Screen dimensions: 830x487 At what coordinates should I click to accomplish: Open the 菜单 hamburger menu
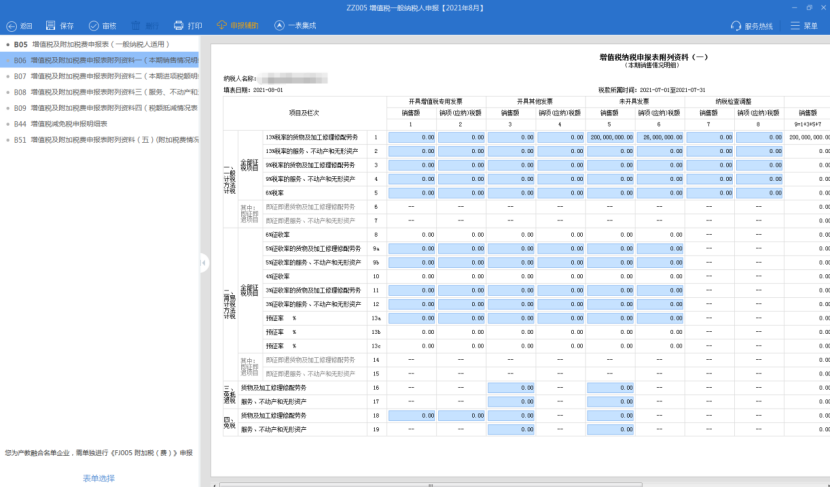coord(804,26)
